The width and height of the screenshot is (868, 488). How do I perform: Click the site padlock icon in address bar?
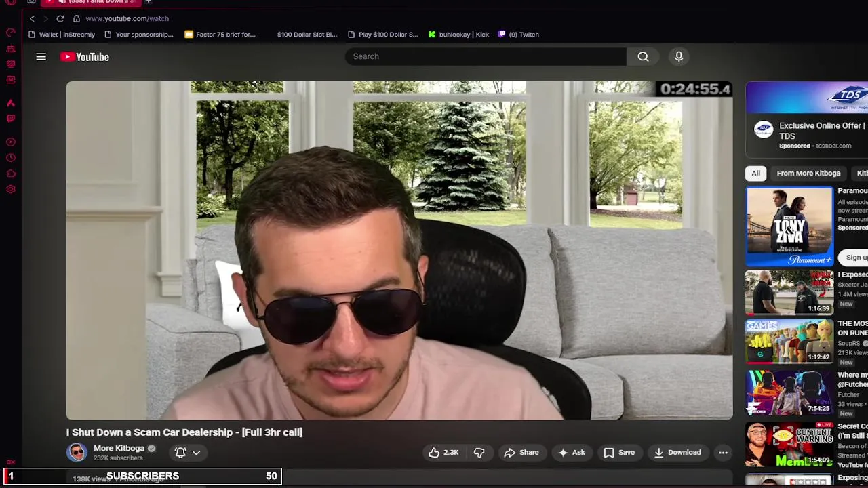click(x=77, y=18)
